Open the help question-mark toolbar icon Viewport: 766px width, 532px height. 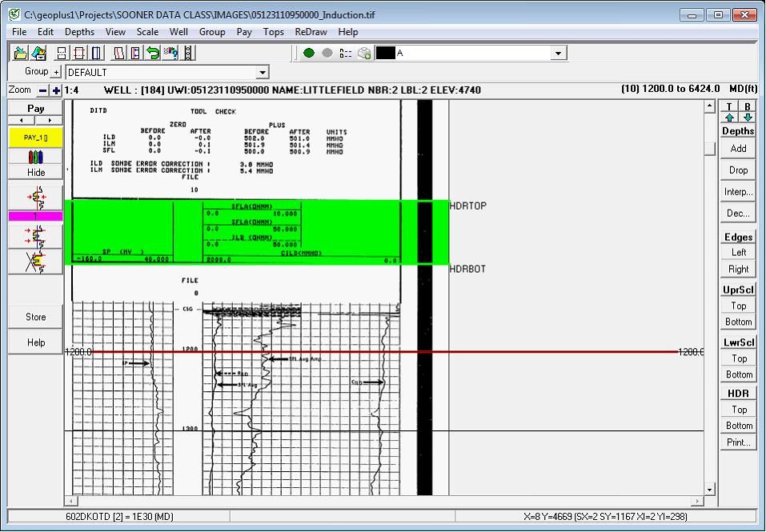click(172, 52)
